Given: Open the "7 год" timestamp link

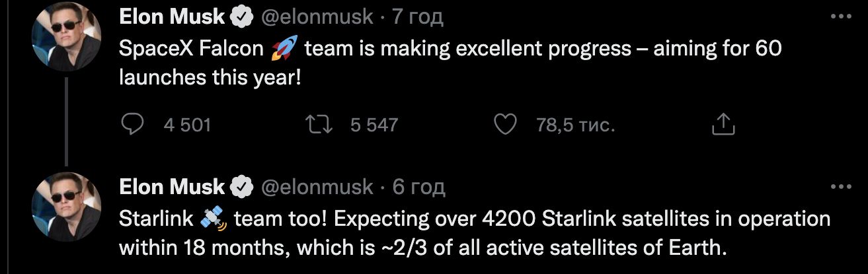Looking at the screenshot, I should click(x=418, y=18).
